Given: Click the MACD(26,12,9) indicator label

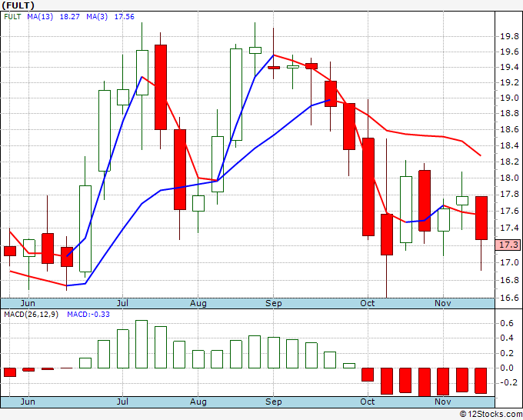Looking at the screenshot, I should (x=31, y=315).
